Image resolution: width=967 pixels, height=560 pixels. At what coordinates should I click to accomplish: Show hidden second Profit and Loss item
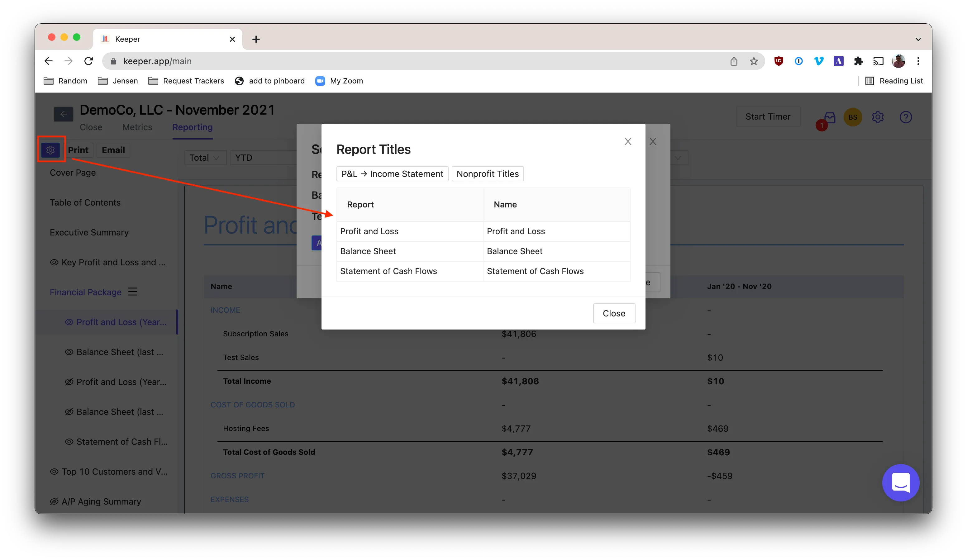[x=69, y=382]
